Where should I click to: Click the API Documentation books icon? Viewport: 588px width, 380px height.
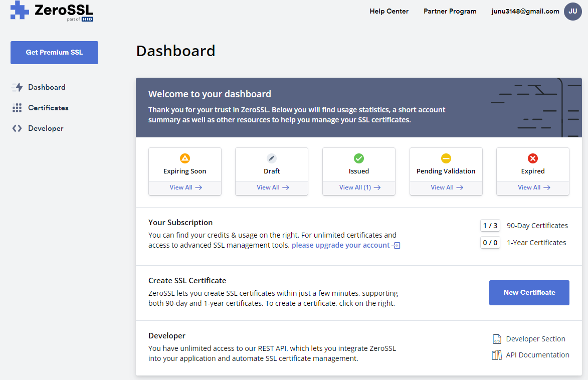coord(497,355)
